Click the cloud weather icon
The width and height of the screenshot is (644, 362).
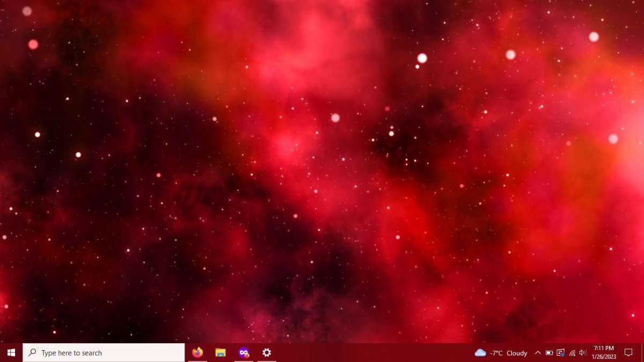coord(480,353)
